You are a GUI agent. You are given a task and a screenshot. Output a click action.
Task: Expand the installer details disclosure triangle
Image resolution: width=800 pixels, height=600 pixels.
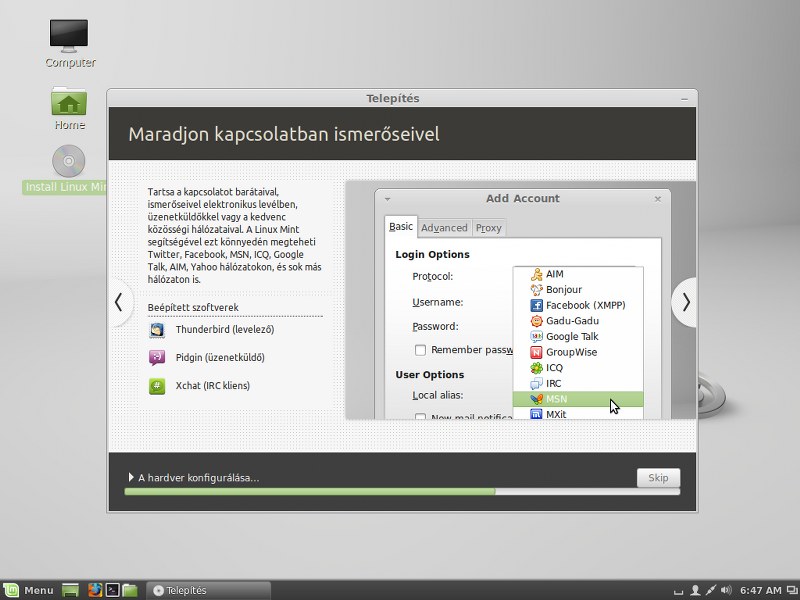coord(131,477)
